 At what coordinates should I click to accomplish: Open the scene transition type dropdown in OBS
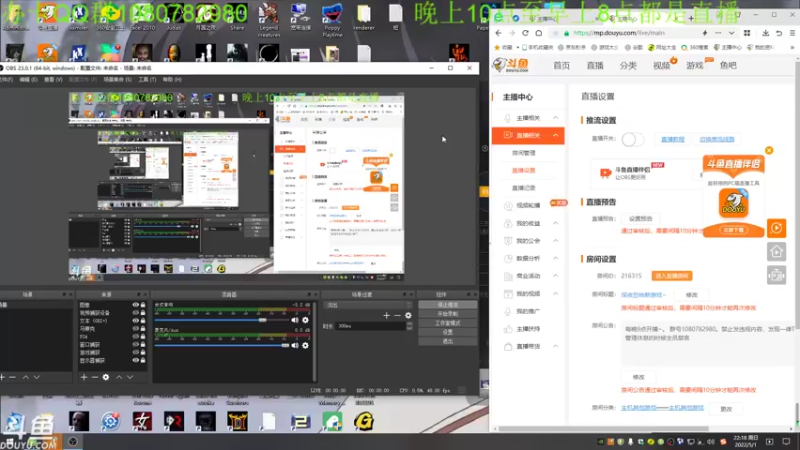tap(367, 305)
